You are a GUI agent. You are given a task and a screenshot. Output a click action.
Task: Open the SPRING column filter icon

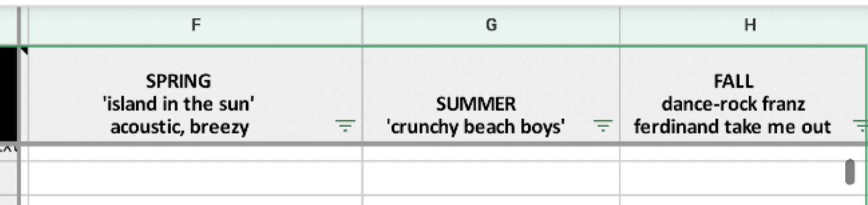click(x=345, y=126)
